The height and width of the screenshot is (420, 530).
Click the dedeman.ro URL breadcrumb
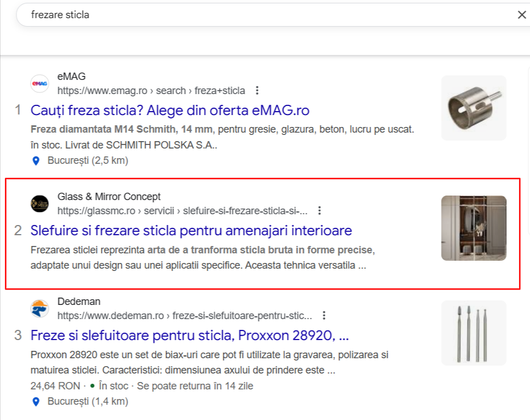[x=185, y=316]
